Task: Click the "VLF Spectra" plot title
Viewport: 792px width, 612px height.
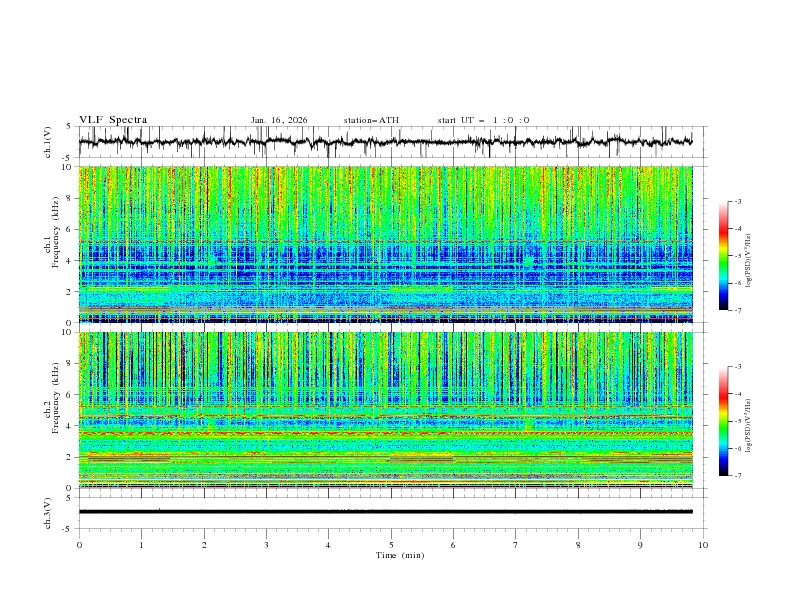Action: pyautogui.click(x=113, y=120)
